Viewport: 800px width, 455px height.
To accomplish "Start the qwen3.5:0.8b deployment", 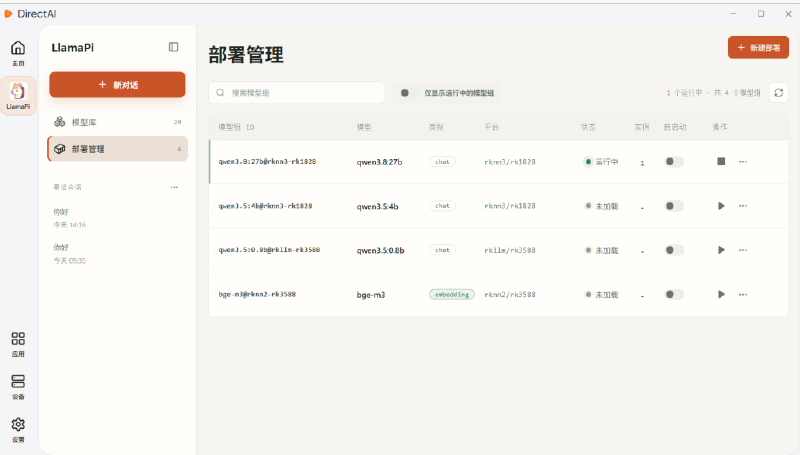I will pos(721,250).
